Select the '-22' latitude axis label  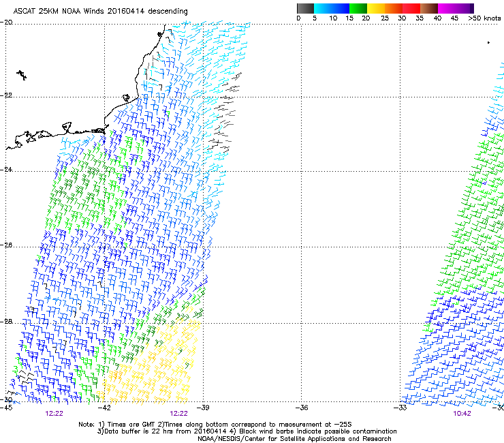coord(6,95)
